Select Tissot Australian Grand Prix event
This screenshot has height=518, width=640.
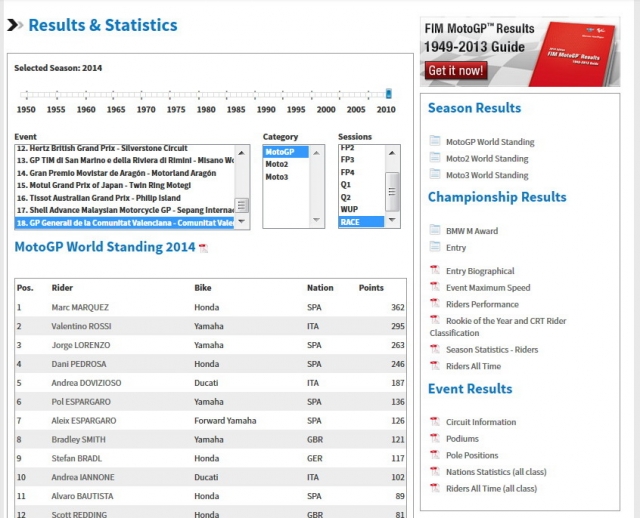pyautogui.click(x=124, y=198)
